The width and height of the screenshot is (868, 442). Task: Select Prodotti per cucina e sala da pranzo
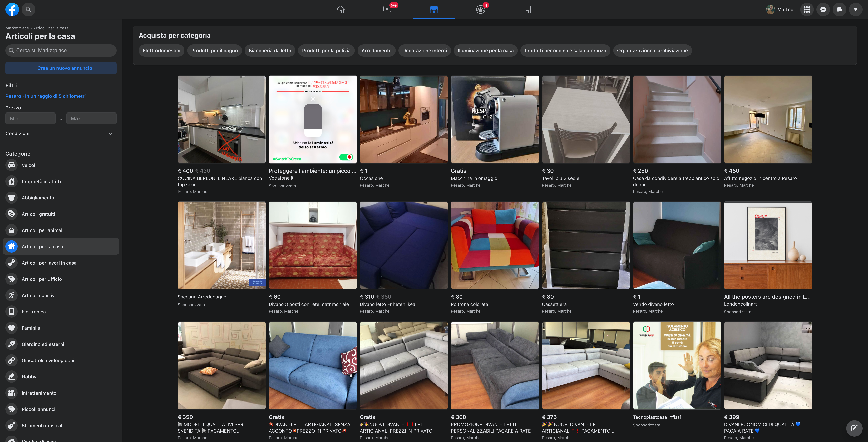565,51
